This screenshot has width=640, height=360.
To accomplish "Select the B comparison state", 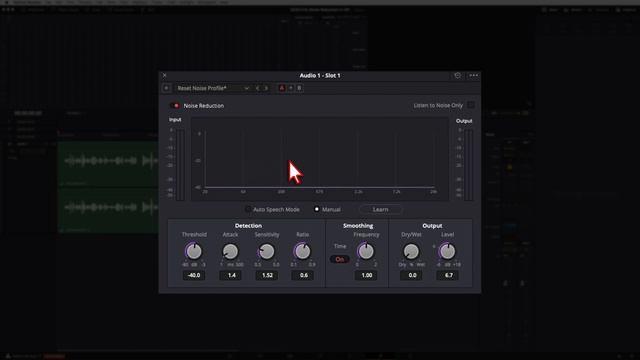I will tap(299, 88).
